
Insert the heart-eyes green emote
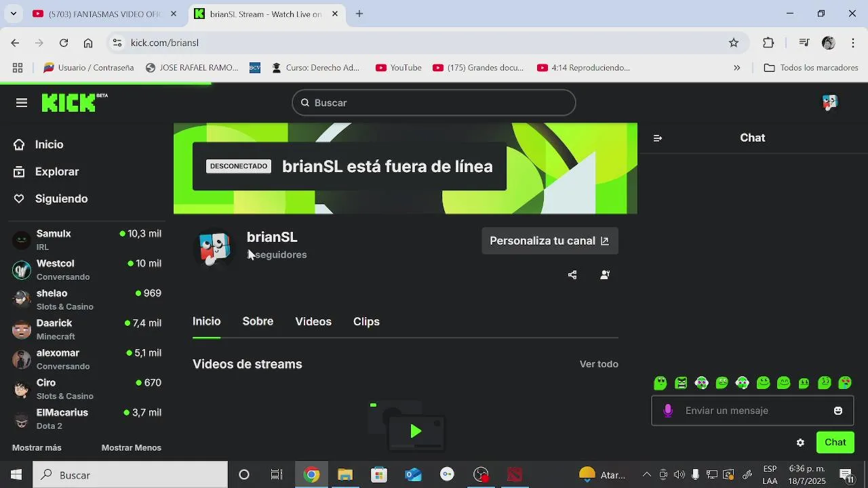(845, 383)
